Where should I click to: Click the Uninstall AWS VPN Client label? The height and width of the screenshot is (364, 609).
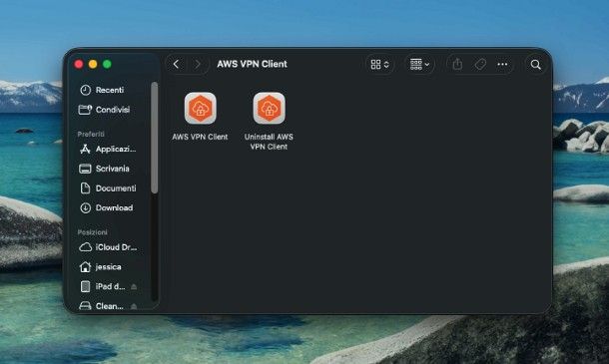(269, 142)
